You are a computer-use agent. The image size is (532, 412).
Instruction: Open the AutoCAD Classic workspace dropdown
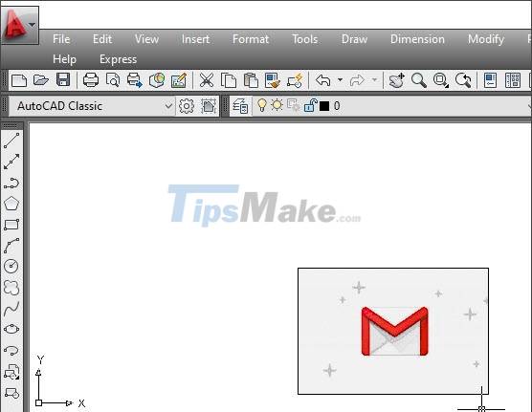coord(92,106)
